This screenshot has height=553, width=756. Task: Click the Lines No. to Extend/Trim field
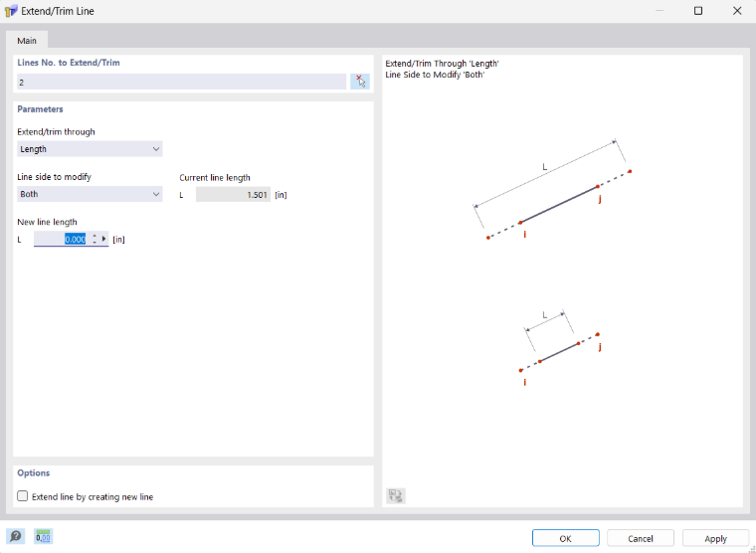pos(182,82)
